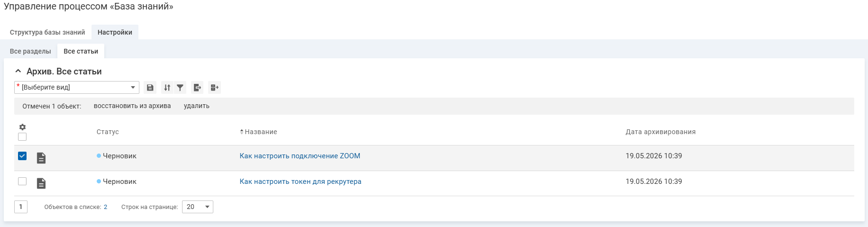868x227 pixels.
Task: Click the document icon of the ZOOM article
Action: (41, 158)
